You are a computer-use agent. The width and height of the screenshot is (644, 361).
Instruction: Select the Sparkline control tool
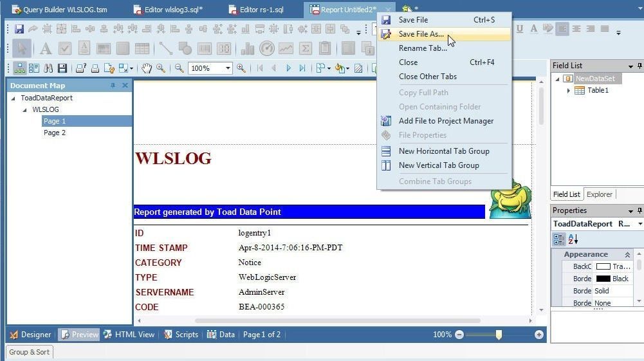pyautogui.click(x=286, y=48)
